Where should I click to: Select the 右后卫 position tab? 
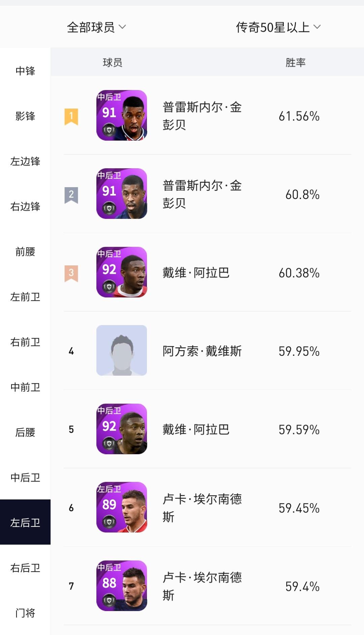pyautogui.click(x=25, y=568)
